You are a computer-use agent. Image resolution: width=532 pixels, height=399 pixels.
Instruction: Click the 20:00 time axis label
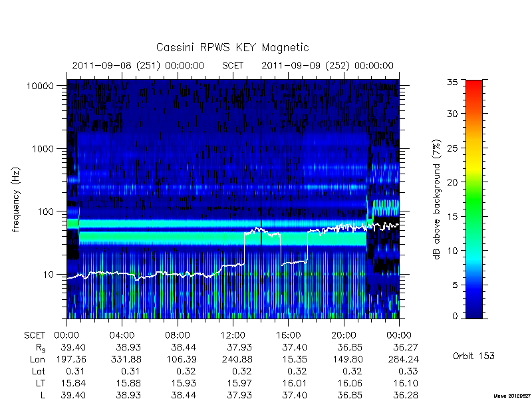[344, 335]
